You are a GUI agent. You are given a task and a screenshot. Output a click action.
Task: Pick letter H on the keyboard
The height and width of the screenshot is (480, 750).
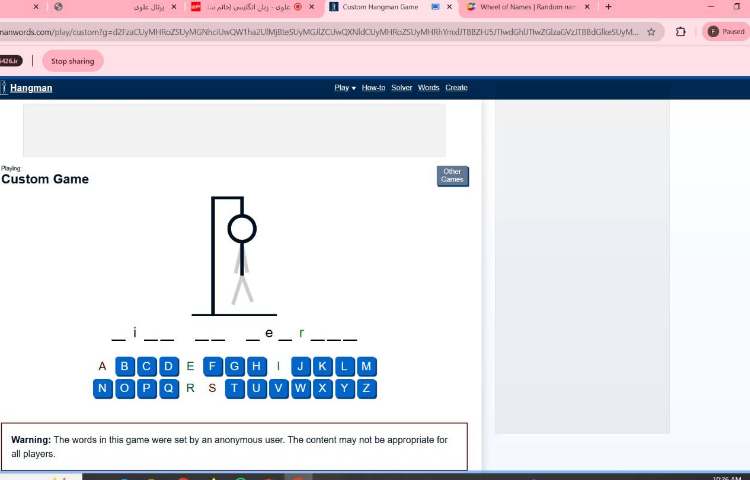[x=256, y=366]
